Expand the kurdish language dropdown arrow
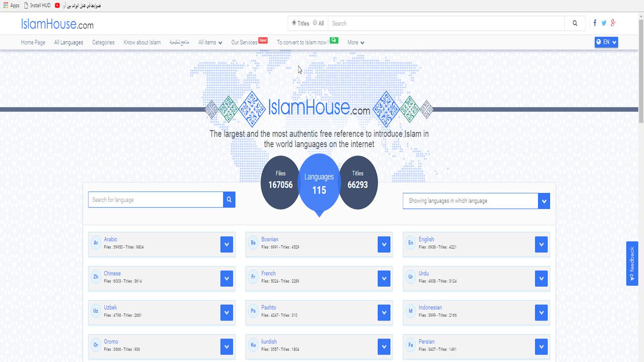The image size is (644, 362). click(384, 346)
